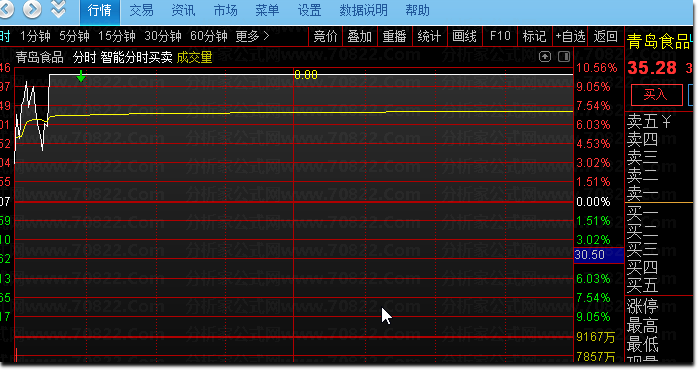
Task: Add stock via +自选 button
Action: pyautogui.click(x=570, y=36)
